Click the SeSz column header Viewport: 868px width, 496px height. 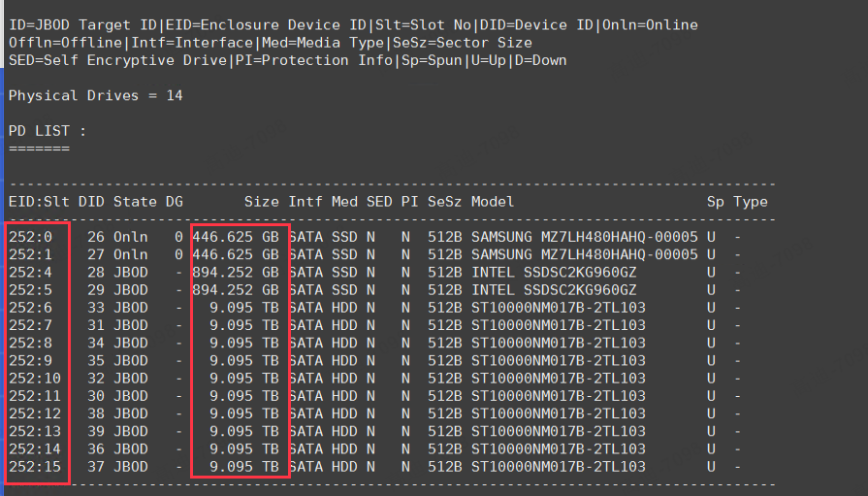(444, 202)
